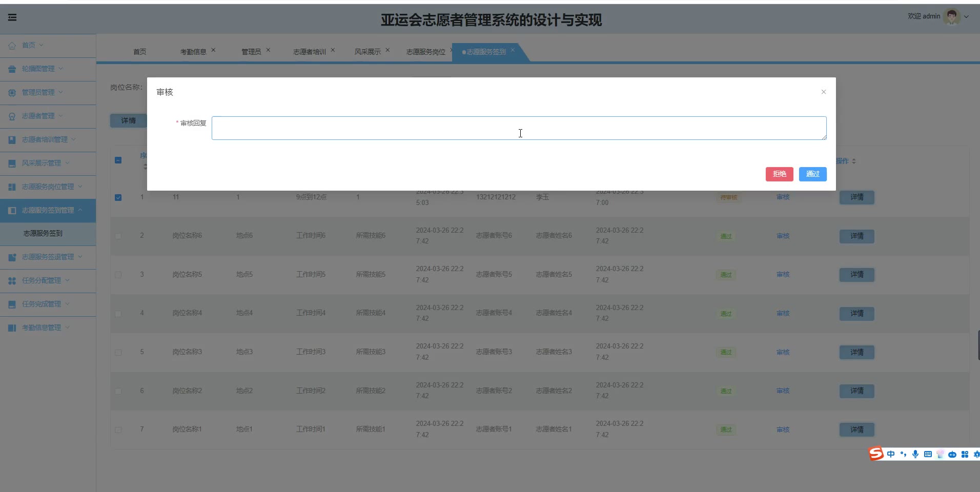Toggle the select-all checkbox in table header

point(118,160)
